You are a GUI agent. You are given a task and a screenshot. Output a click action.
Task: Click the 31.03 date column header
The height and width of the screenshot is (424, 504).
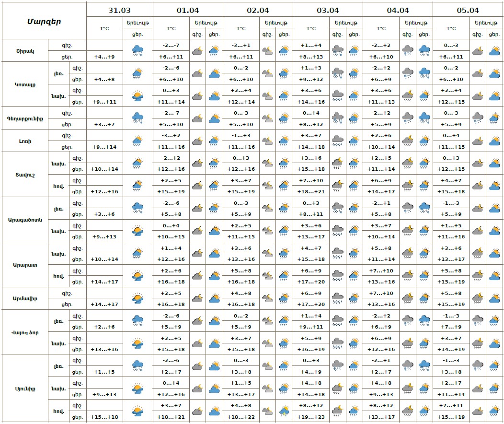(119, 10)
